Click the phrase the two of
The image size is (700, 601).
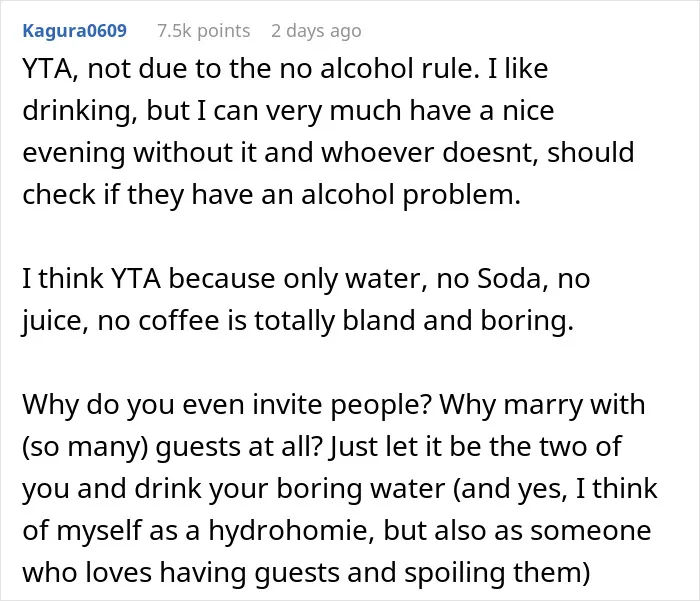click(x=556, y=446)
